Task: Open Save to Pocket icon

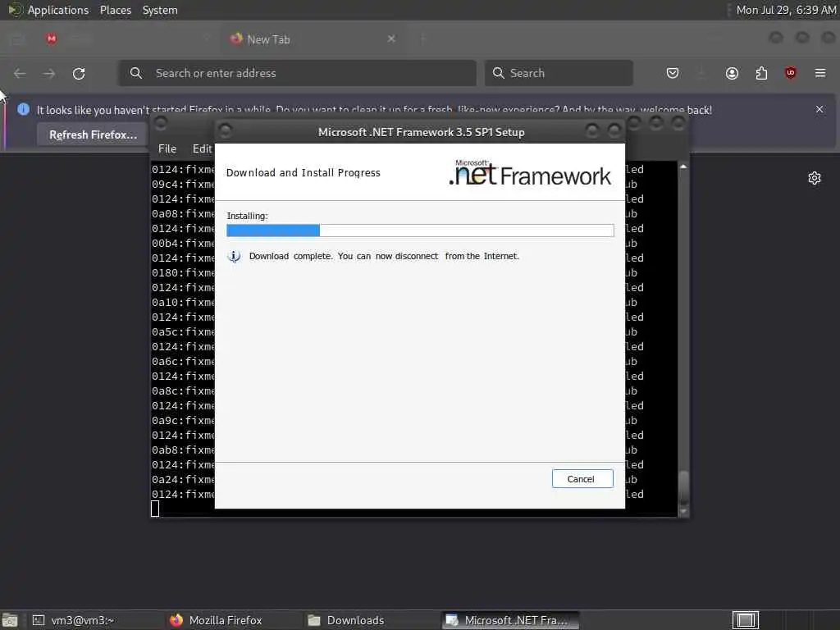Action: point(673,73)
